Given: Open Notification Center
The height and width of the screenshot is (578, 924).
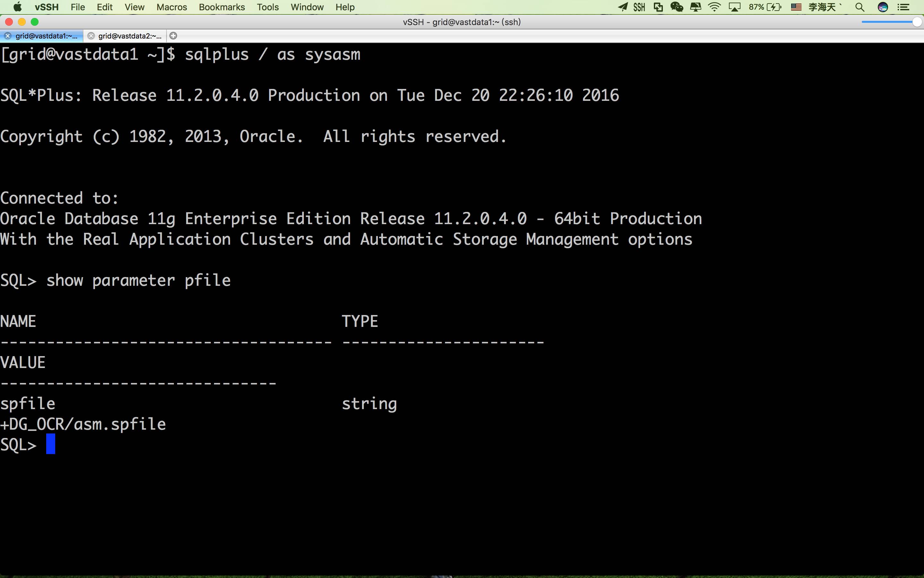Looking at the screenshot, I should coord(903,7).
